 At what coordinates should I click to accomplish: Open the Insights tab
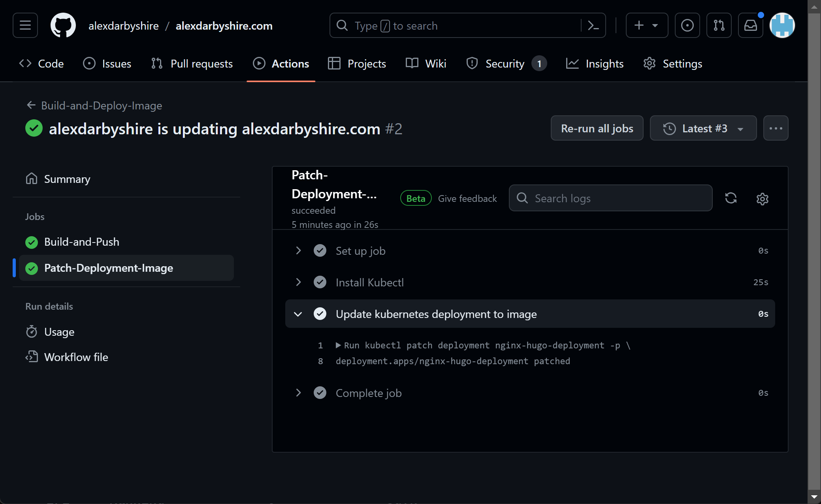pyautogui.click(x=595, y=64)
